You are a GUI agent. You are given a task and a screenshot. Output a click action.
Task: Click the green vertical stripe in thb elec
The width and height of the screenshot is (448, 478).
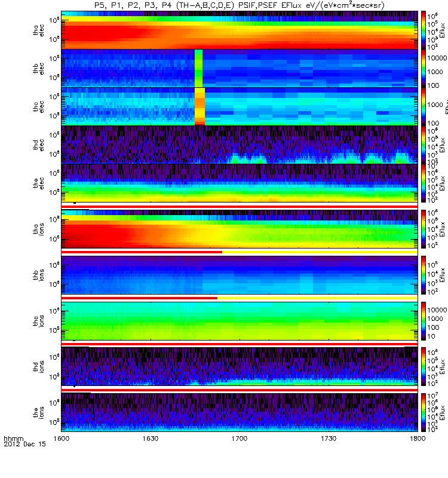198,68
